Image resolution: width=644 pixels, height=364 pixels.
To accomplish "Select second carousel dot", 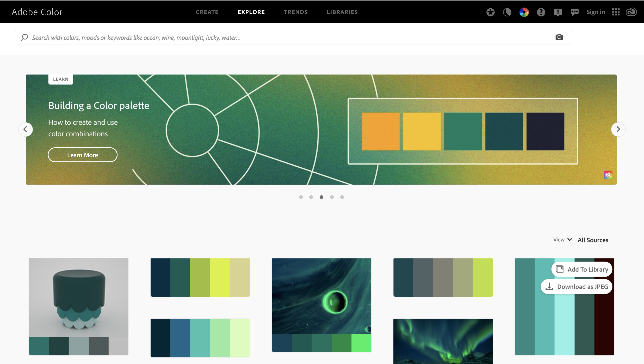I will coord(311,197).
